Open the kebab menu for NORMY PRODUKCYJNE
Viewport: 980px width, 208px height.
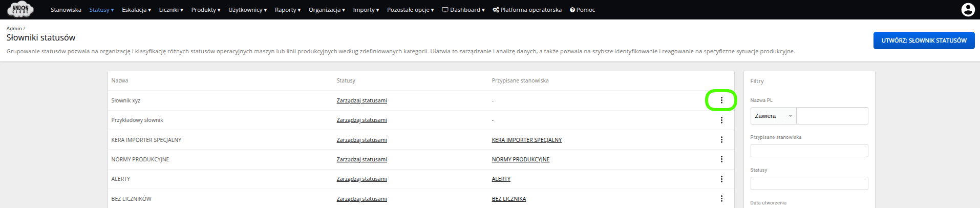pos(721,159)
